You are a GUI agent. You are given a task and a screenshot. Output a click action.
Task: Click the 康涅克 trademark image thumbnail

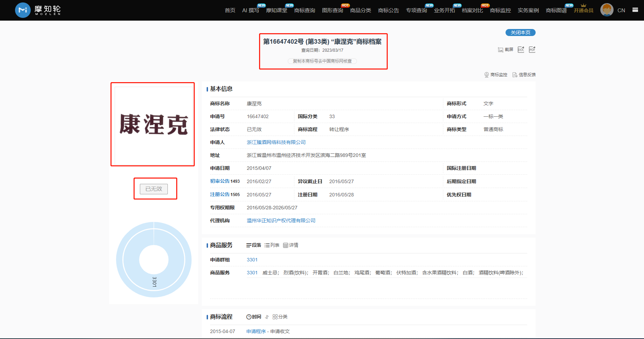pos(153,125)
